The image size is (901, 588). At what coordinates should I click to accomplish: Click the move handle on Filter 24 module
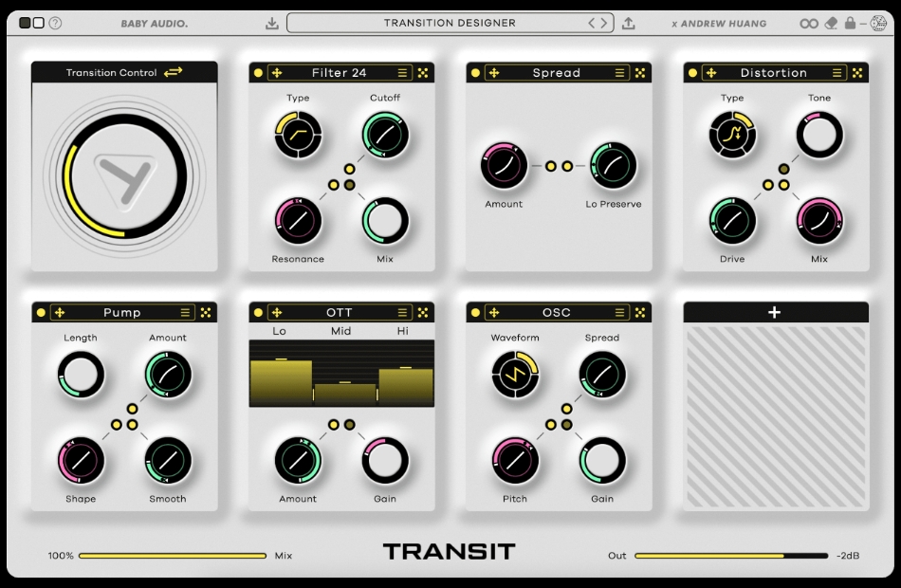[277, 72]
